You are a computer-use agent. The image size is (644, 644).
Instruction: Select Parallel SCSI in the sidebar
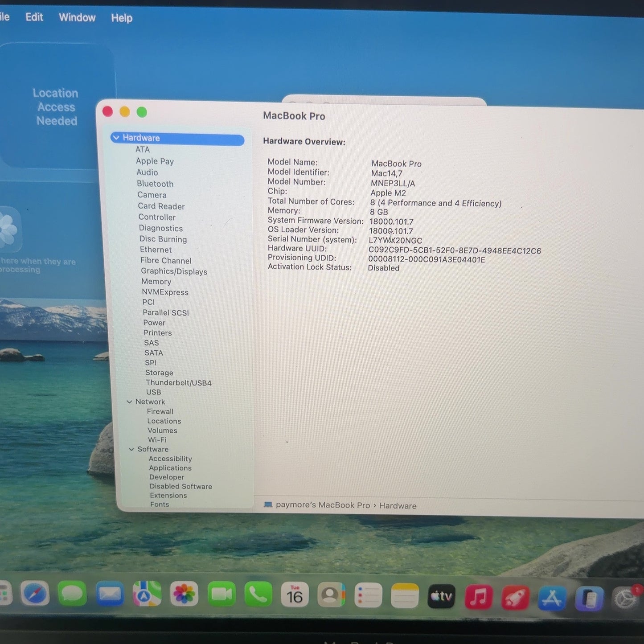(x=166, y=312)
